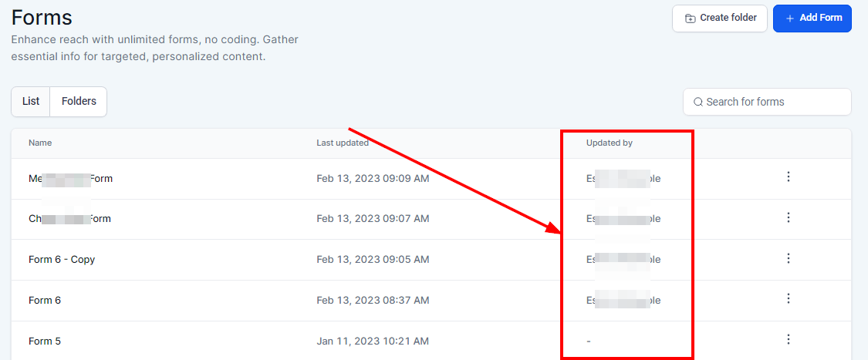The height and width of the screenshot is (360, 868).
Task: Click the blue Add Form button
Action: pos(812,18)
